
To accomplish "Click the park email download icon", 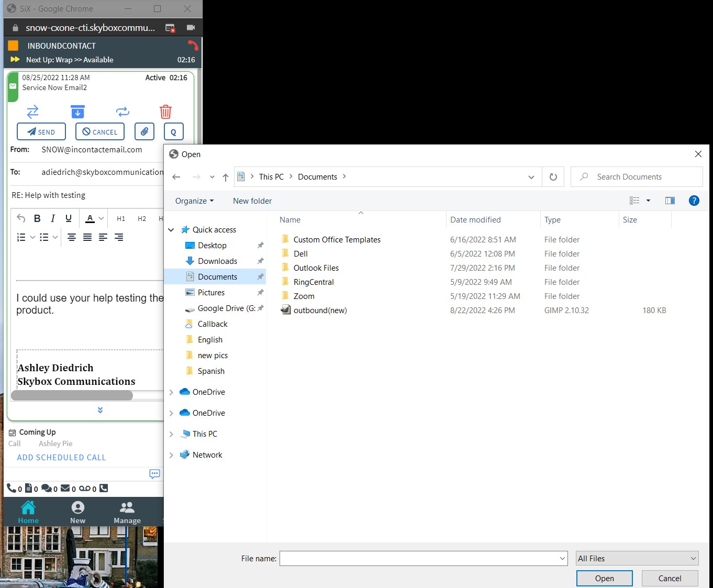I will click(x=77, y=112).
